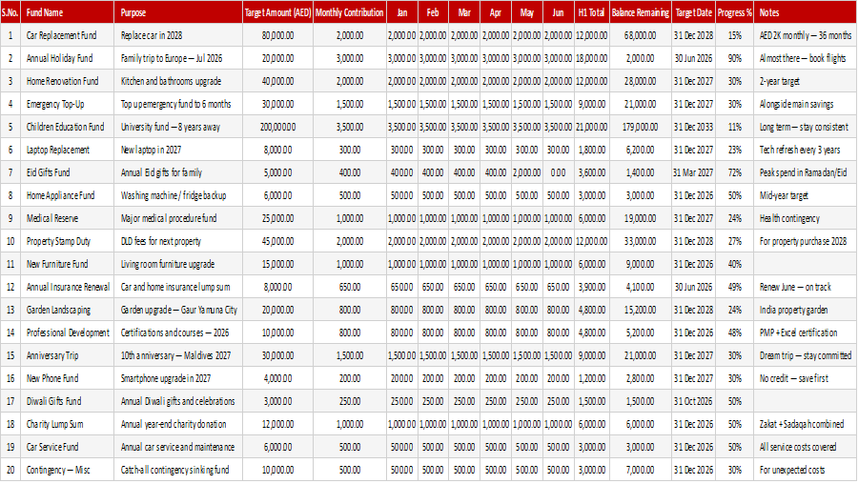Select the Monthly Contribution header
The width and height of the screenshot is (858, 504).
click(349, 12)
